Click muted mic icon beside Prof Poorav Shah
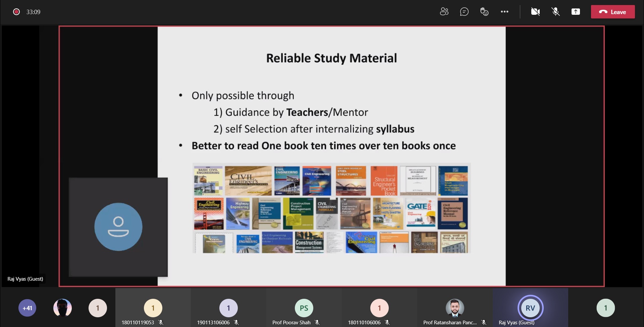644x327 pixels. [x=317, y=322]
